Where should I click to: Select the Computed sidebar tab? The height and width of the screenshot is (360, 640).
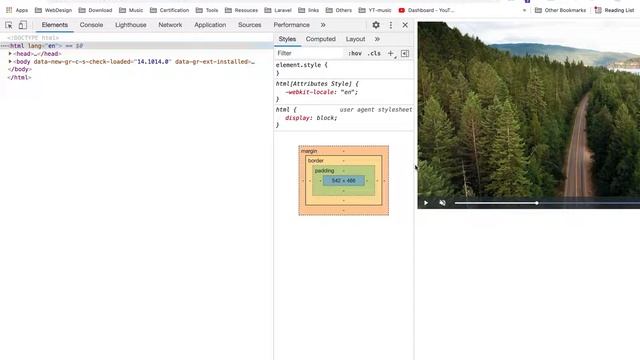click(320, 39)
